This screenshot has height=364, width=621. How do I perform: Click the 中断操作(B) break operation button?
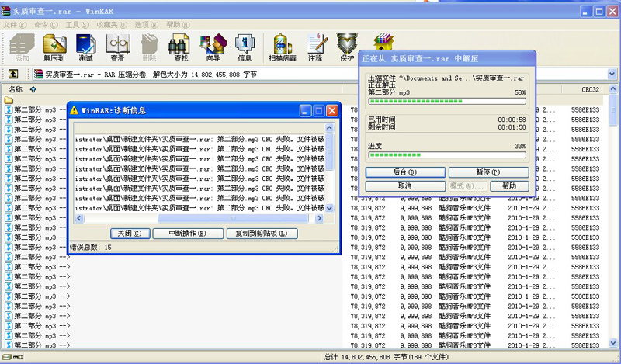coord(188,234)
